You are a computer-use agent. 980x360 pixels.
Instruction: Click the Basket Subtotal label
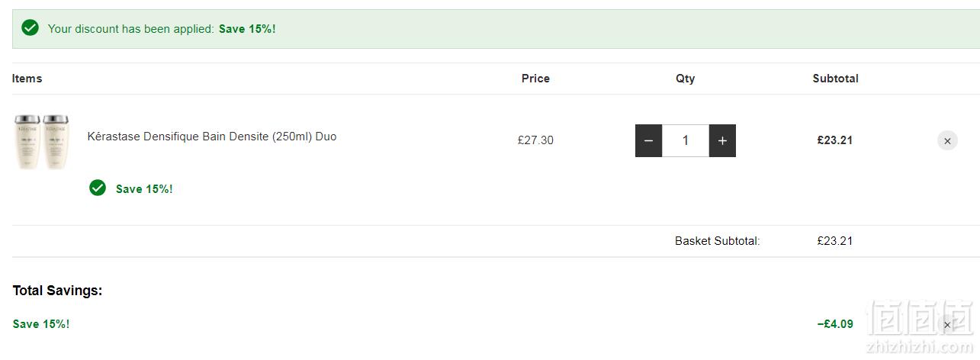718,241
